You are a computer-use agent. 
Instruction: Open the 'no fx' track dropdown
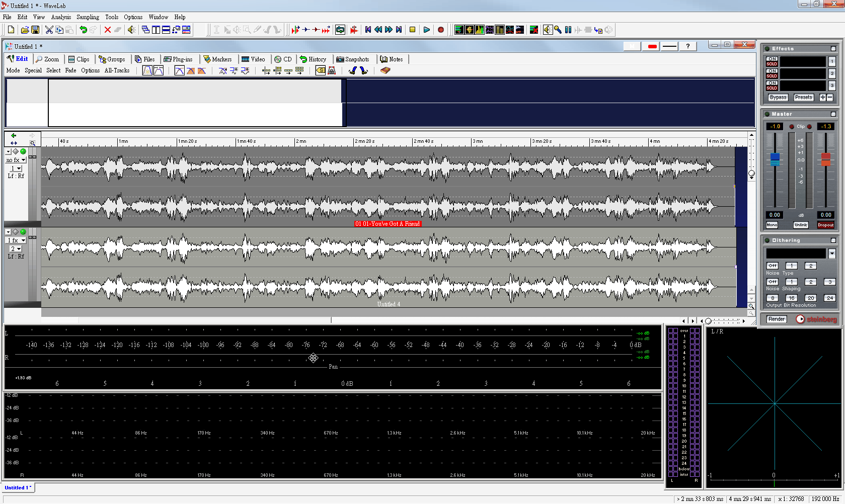(x=16, y=160)
